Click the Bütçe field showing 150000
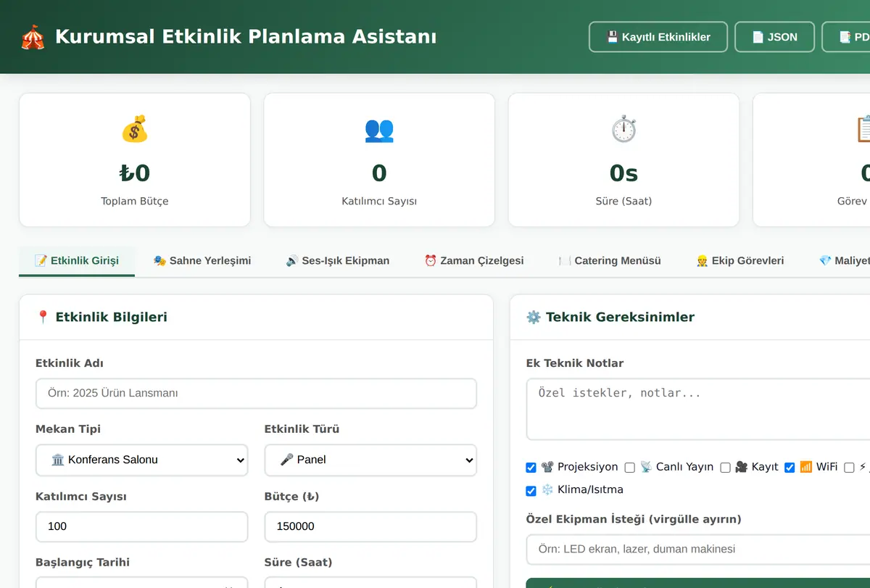Image resolution: width=870 pixels, height=588 pixels. point(370,526)
